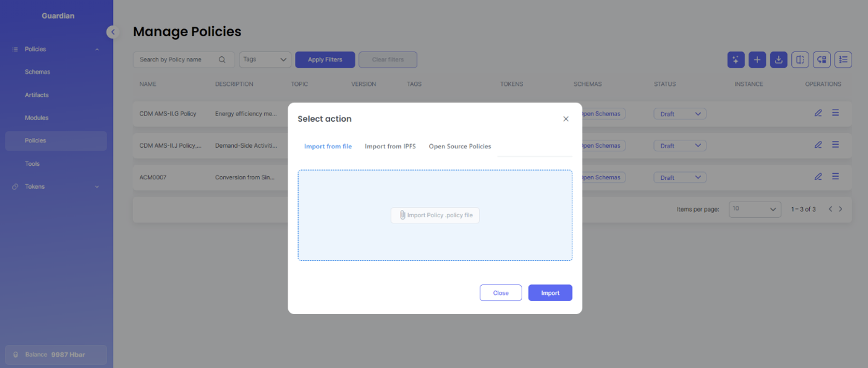The width and height of the screenshot is (868, 368).
Task: Expand the Tokens sidebar section
Action: (97, 186)
